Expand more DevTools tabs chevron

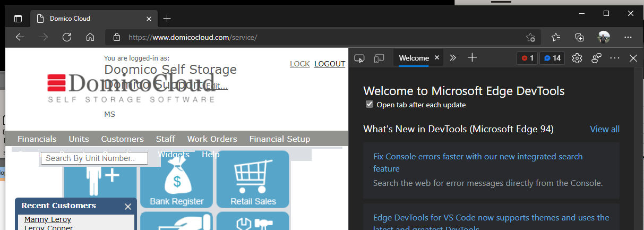453,58
